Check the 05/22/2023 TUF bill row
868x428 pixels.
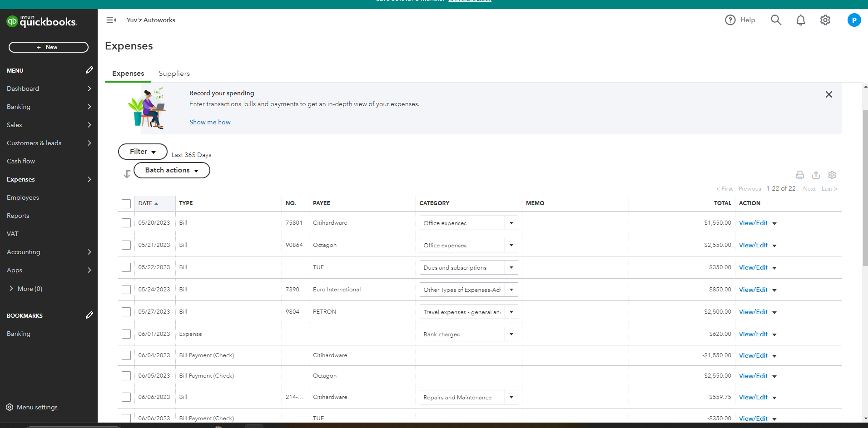[x=126, y=267]
